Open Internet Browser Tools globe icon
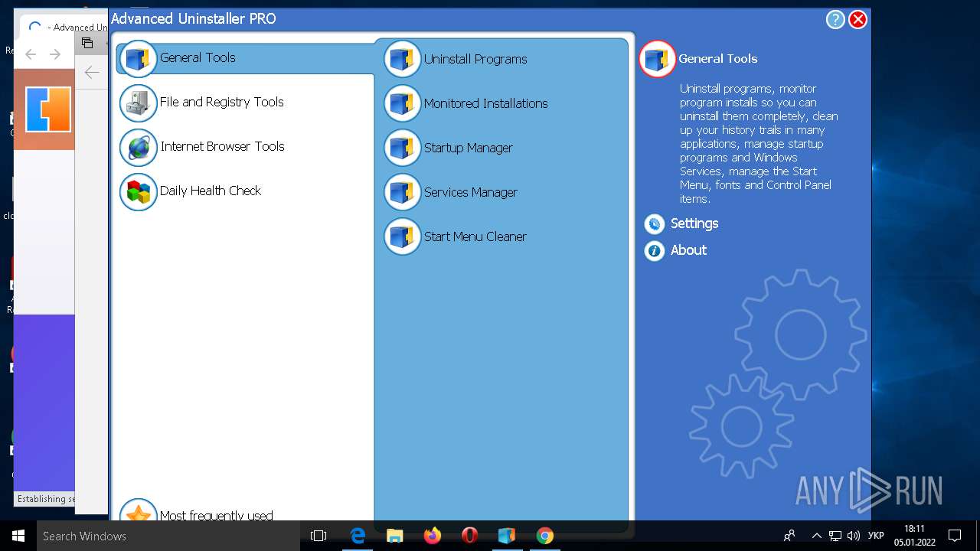The height and width of the screenshot is (551, 980). click(138, 148)
